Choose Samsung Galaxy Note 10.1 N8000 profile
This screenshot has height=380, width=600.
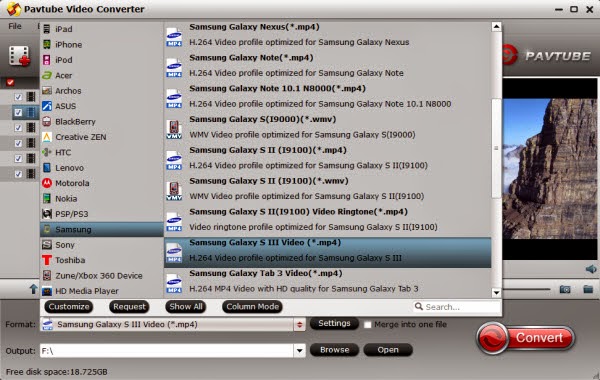click(328, 96)
